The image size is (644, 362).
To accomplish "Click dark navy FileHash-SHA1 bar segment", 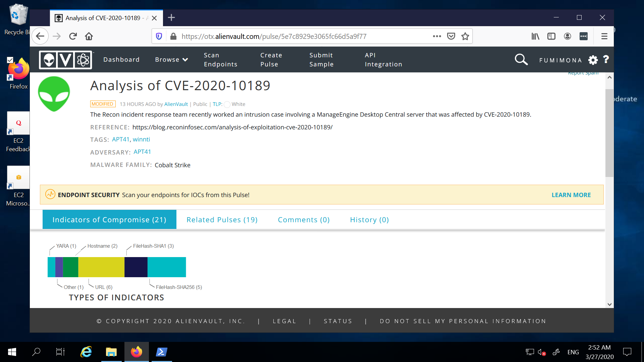I will (x=136, y=267).
